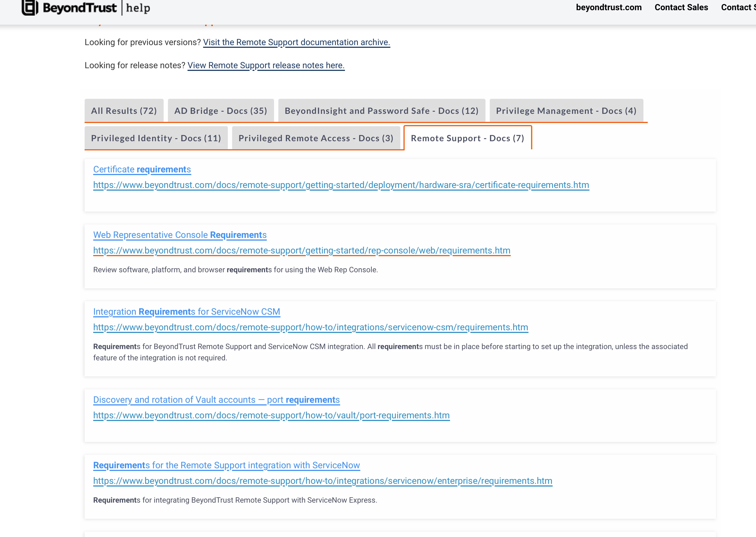Click the 'help' text beside the logo
The height and width of the screenshot is (537, 756).
138,8
